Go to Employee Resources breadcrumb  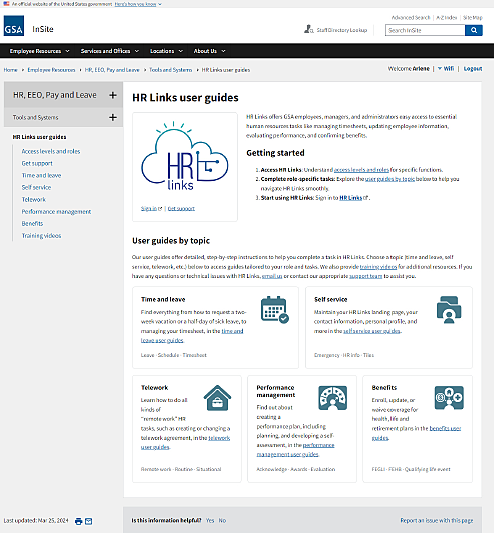[x=51, y=70]
